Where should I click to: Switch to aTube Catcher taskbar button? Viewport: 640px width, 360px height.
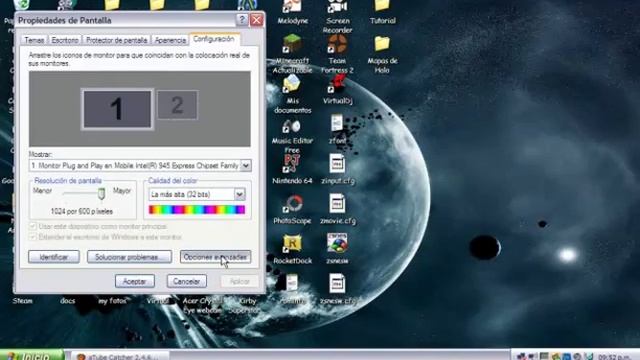121,356
